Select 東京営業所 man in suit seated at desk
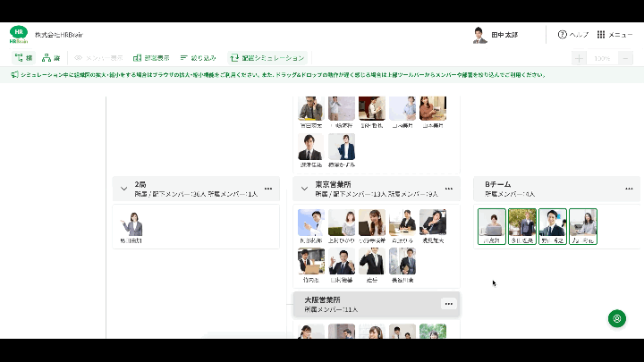The width and height of the screenshot is (644, 362). tap(402, 223)
